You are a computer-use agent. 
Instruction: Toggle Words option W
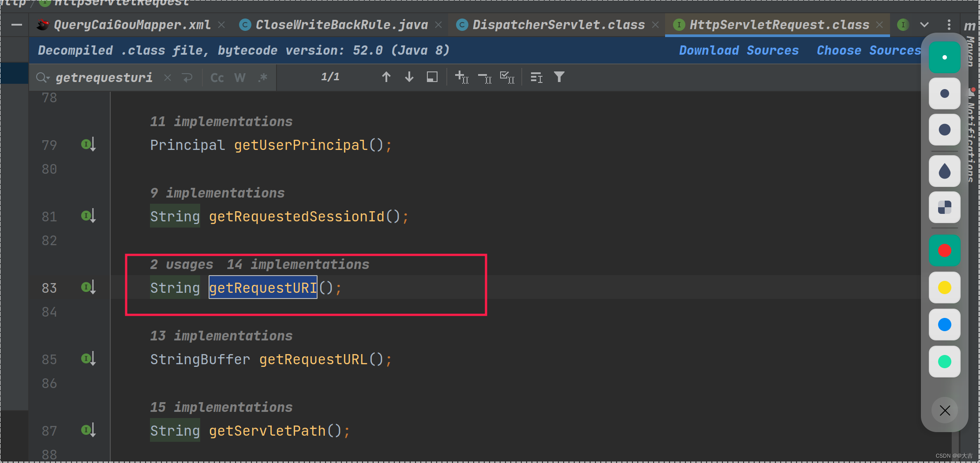tap(240, 78)
